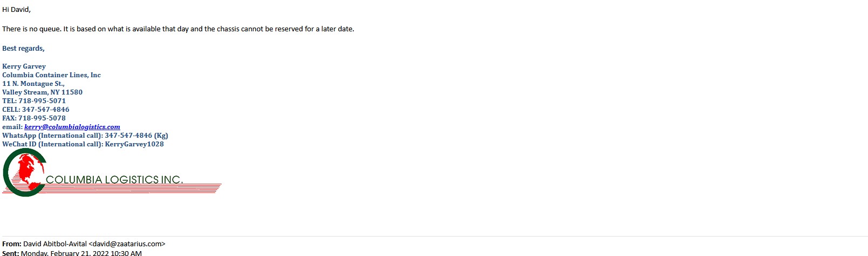Click the Valley Stream, NY 11580 line
Screen dimensions: 868x256
coord(42,92)
